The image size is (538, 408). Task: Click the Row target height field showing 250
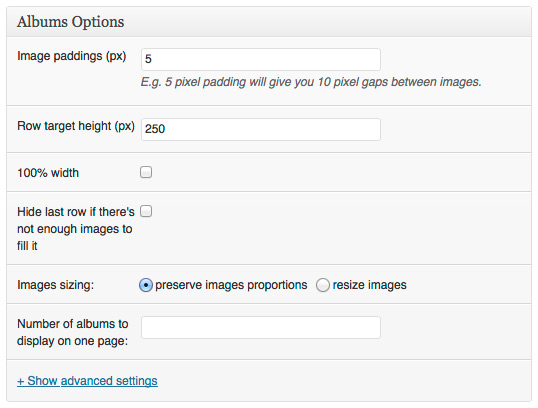click(261, 129)
